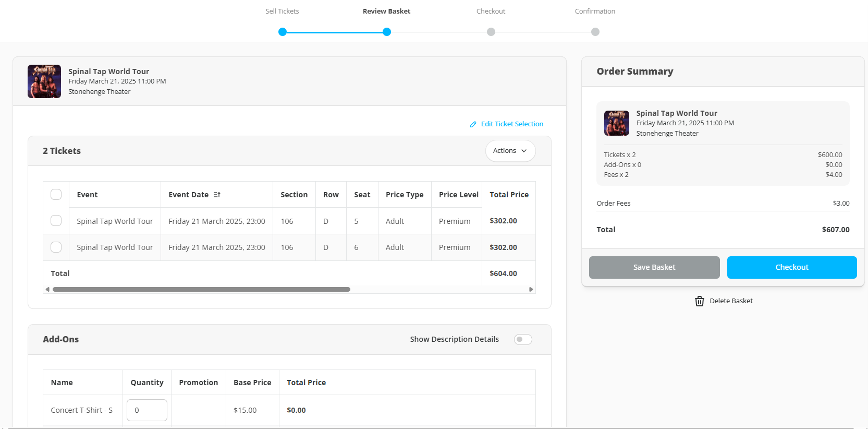Click Spinal Tap World Tour in seat 5 row
Viewport: 868px width, 429px height.
[x=115, y=221]
